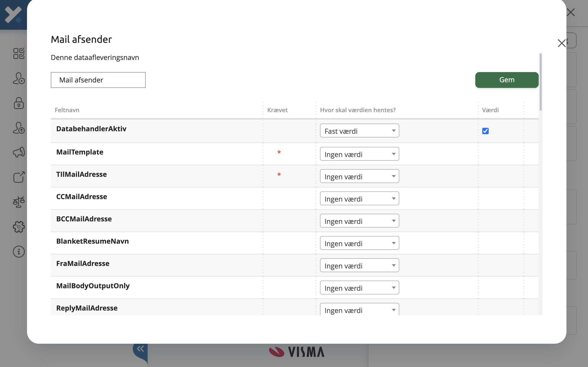The width and height of the screenshot is (588, 367).
Task: Open the TIlMailAdresse value source dropdown
Action: click(359, 176)
